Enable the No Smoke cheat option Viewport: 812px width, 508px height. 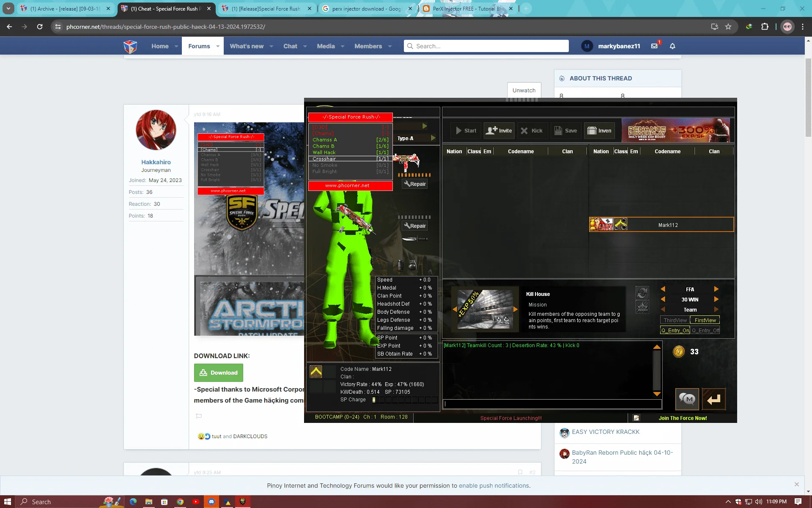[x=350, y=165]
